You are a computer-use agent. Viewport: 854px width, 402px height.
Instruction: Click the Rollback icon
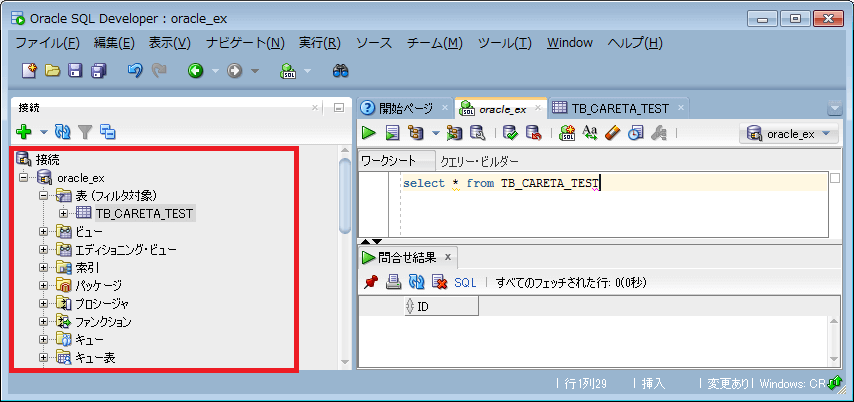coord(533,132)
